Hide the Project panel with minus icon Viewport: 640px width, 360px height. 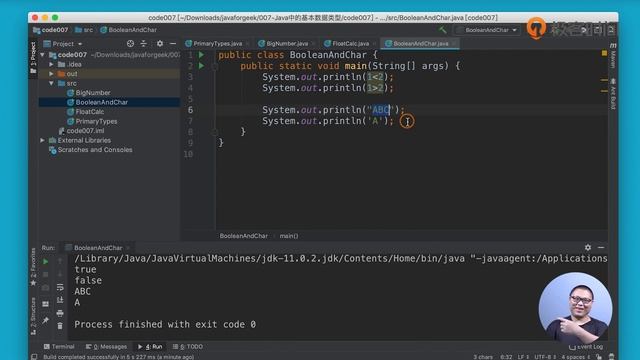[x=173, y=43]
